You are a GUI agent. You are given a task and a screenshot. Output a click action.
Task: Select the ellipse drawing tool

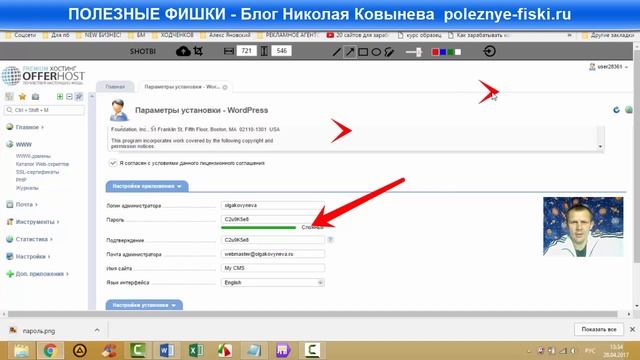(x=376, y=52)
